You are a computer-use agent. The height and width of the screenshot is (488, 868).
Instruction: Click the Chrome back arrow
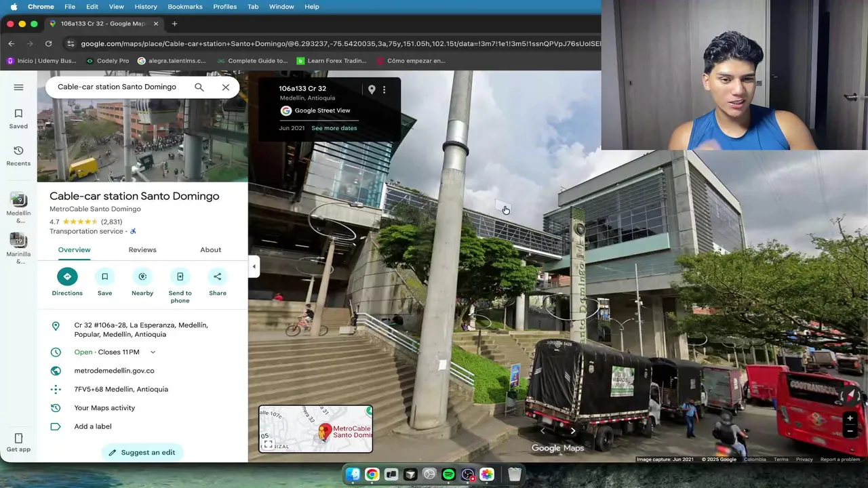tap(12, 43)
